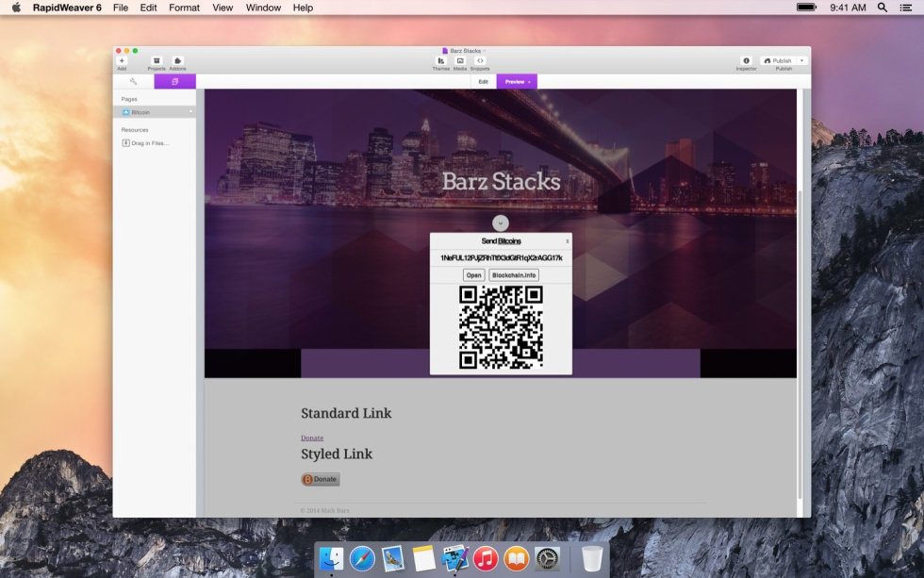
Task: Open the Format menu
Action: tap(185, 8)
